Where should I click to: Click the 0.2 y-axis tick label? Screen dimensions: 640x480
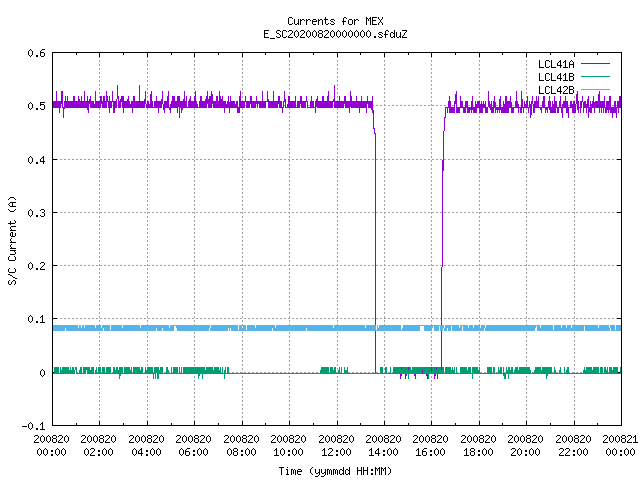coord(36,266)
